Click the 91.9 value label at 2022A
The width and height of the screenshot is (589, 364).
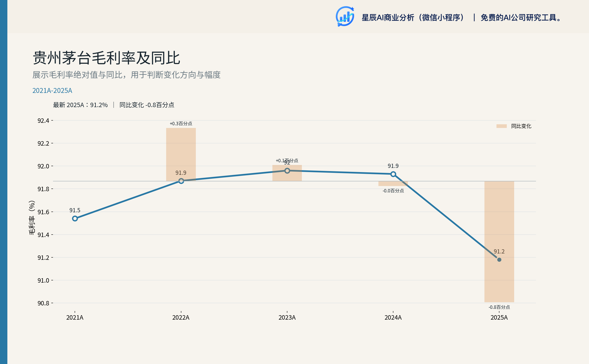181,173
